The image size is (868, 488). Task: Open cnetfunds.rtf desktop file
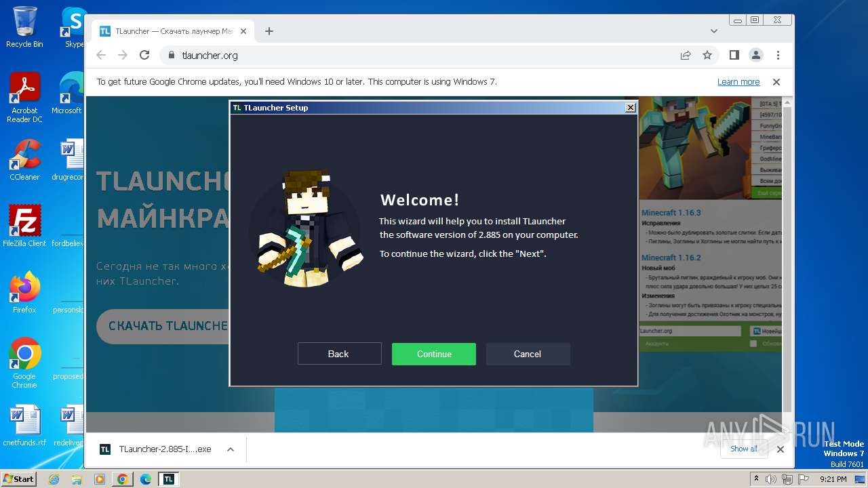tap(24, 426)
